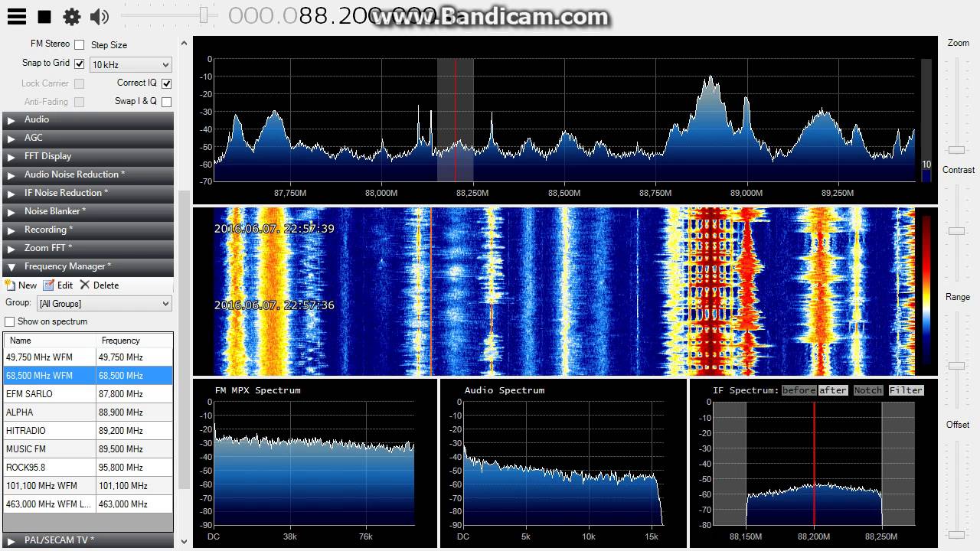Click the Range slider handle
The image size is (980, 551).
[956, 365]
